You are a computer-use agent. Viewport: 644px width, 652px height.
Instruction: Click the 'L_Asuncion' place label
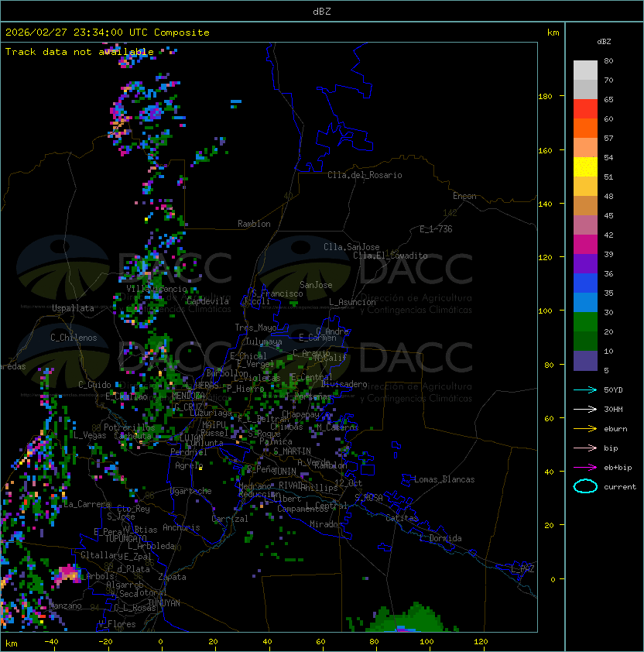[352, 302]
